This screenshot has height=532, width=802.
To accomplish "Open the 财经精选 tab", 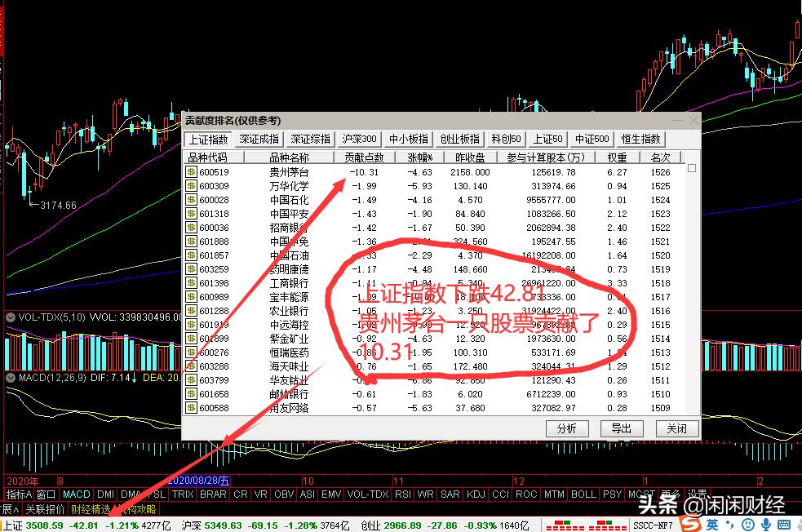I will [91, 509].
